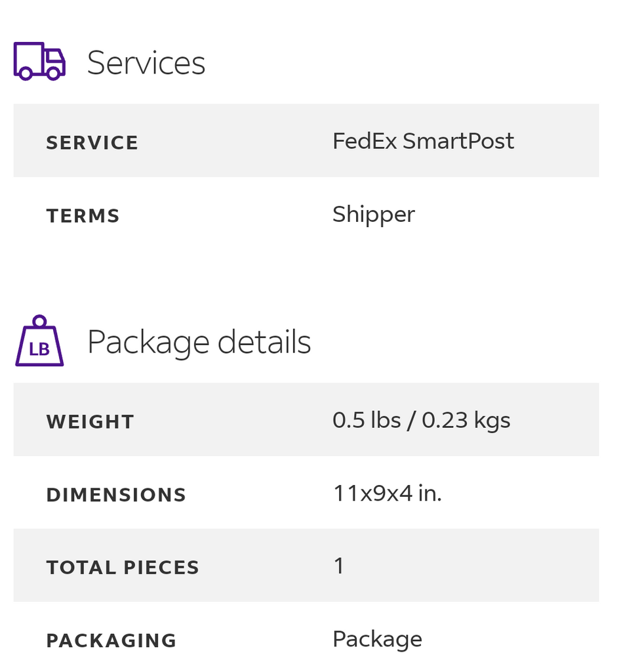Select the Services section heading
This screenshot has width=621, height=672.
click(146, 62)
